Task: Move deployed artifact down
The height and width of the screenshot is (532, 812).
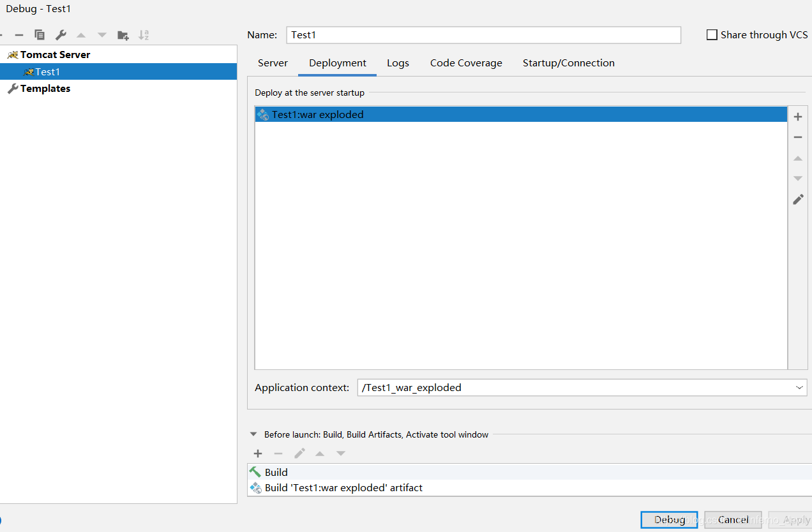Action: (798, 179)
